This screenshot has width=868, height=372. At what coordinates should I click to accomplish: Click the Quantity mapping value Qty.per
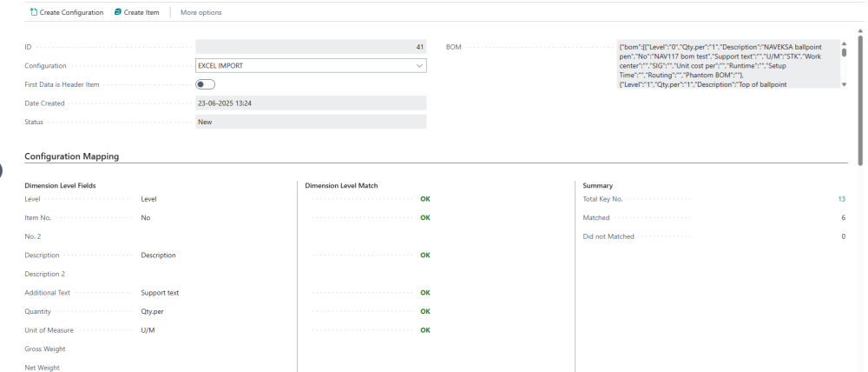click(x=152, y=311)
